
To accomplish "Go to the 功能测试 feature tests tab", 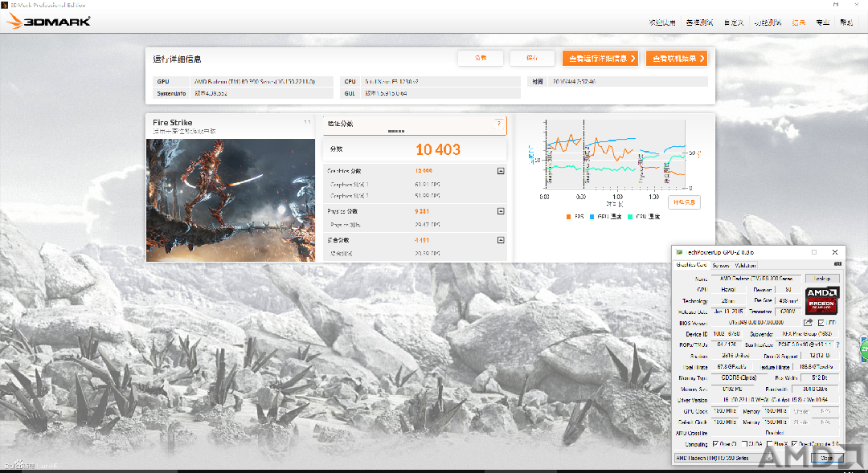I will 768,22.
